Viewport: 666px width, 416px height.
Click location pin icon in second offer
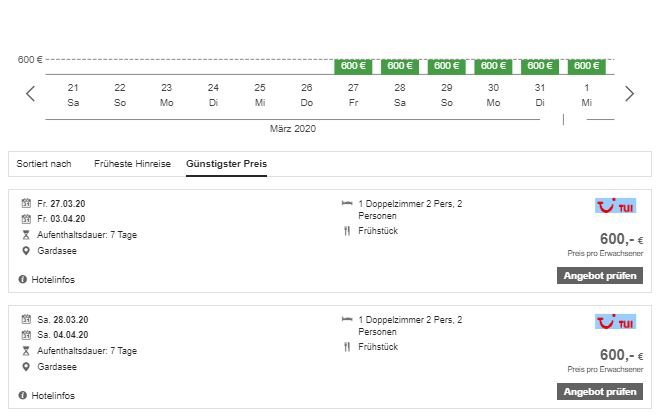(x=25, y=367)
